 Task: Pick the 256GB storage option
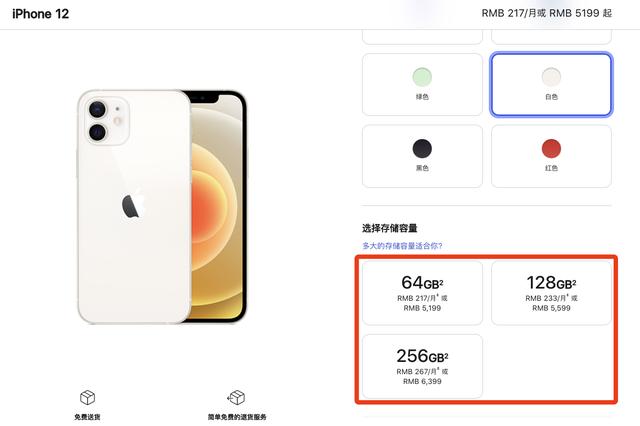point(422,366)
